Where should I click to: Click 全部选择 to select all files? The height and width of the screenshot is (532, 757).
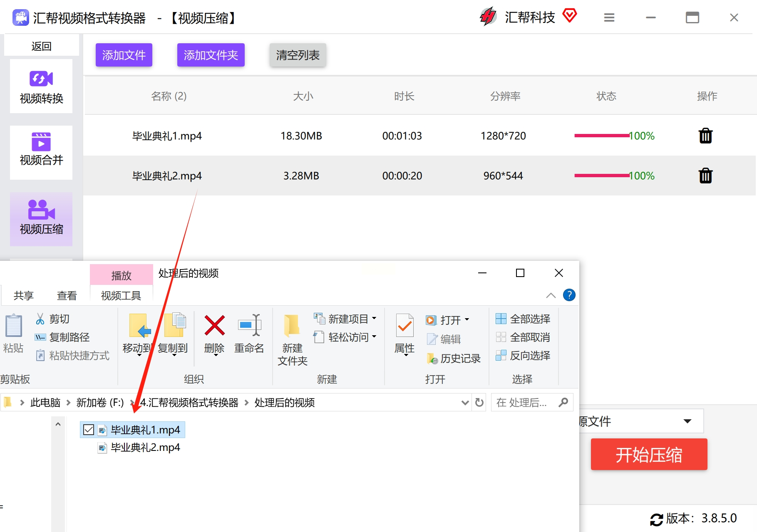(523, 319)
